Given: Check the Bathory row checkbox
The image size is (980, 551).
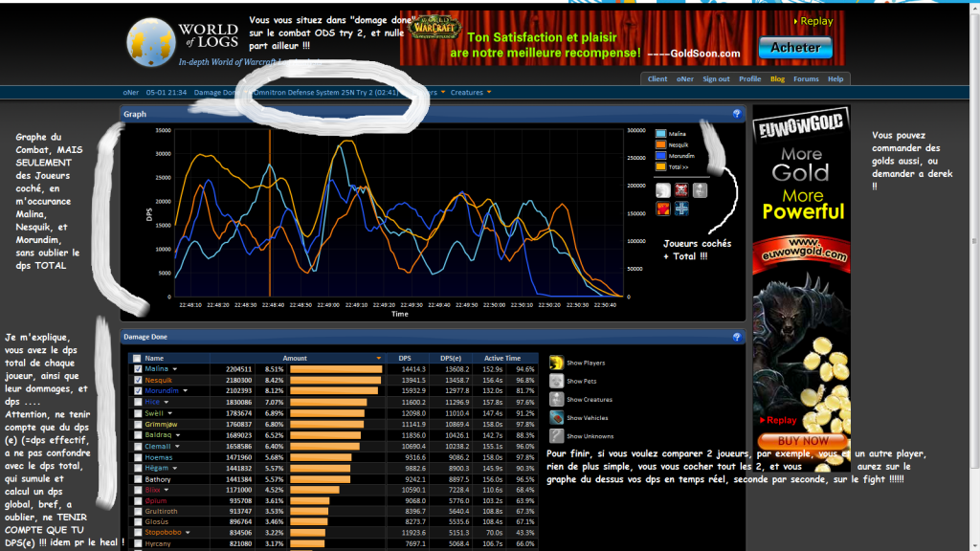Looking at the screenshot, I should [x=138, y=479].
